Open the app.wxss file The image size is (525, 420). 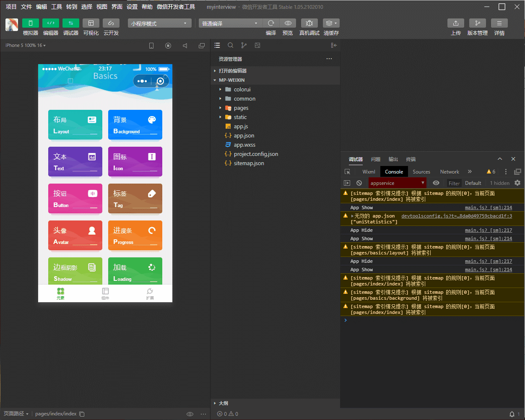click(275, 145)
